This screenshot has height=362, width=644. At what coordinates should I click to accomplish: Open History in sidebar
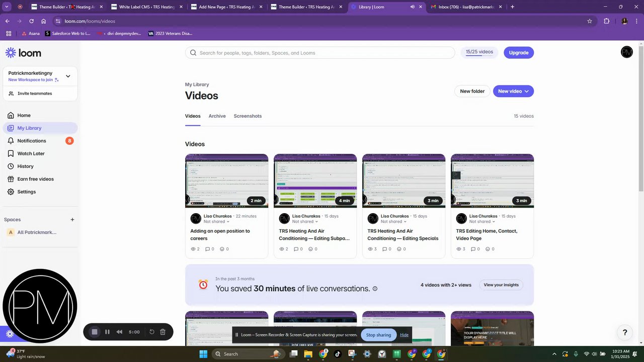click(40, 166)
